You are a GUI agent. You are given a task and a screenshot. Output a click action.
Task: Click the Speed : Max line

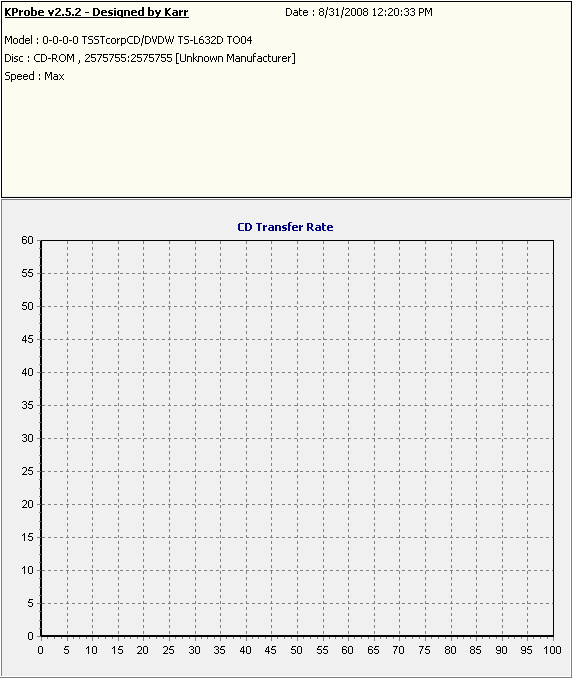(35, 76)
